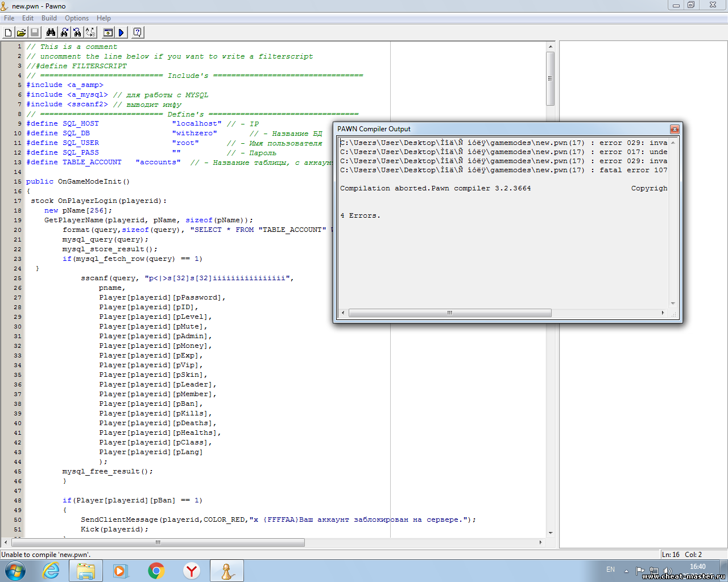This screenshot has width=728, height=582.
Task: Open Google Chrome from the taskbar
Action: pyautogui.click(x=156, y=571)
